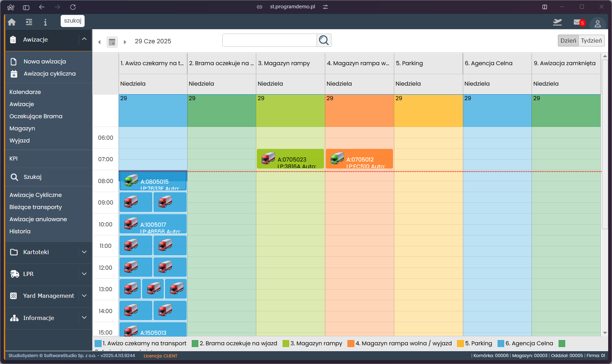The height and width of the screenshot is (364, 612).
Task: Collapse the Awizacje section
Action: [84, 39]
